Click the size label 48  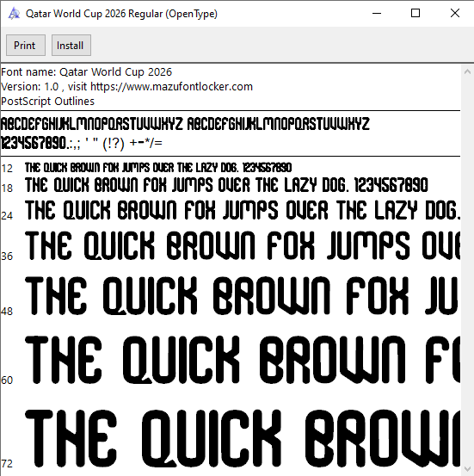coord(7,312)
